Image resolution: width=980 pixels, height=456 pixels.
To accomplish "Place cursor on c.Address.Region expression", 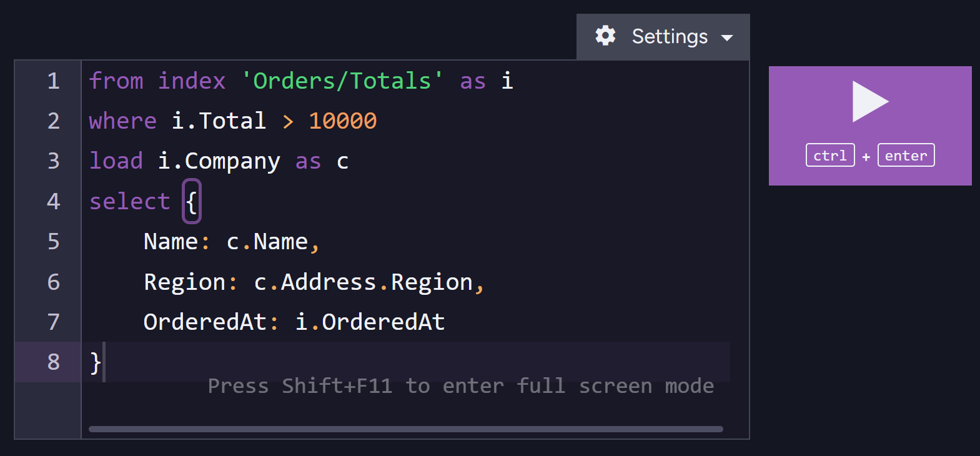I will [x=363, y=282].
